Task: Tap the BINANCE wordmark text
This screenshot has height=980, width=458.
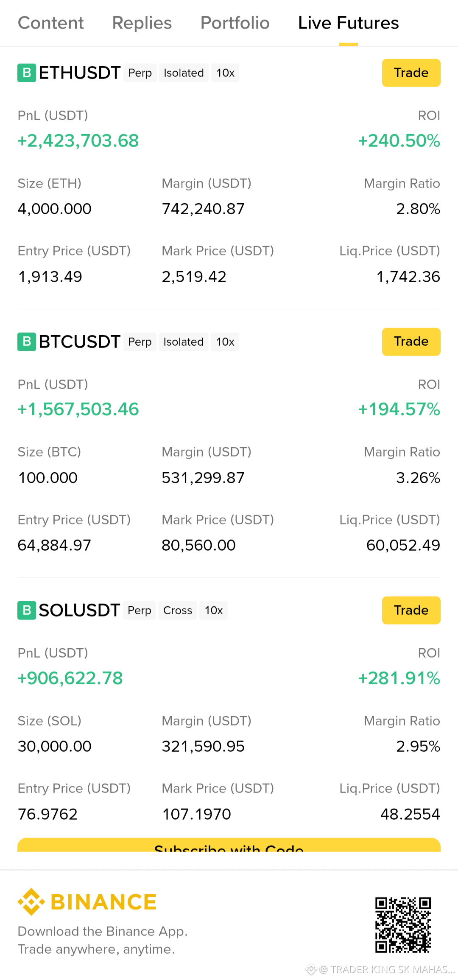Action: point(104,902)
